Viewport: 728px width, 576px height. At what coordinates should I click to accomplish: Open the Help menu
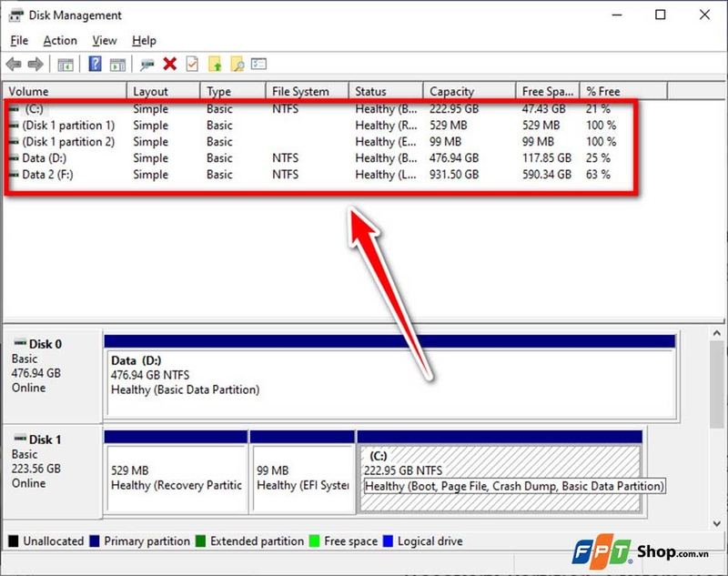(144, 41)
